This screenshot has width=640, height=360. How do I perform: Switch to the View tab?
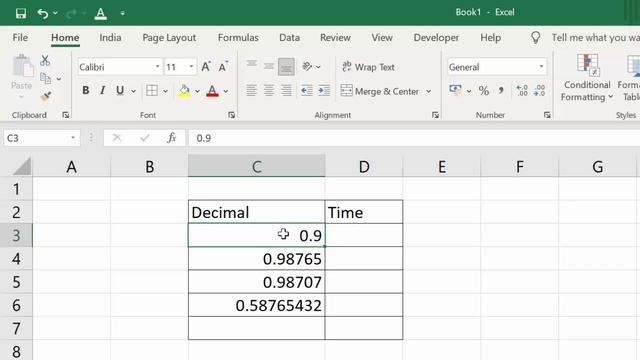pos(382,38)
